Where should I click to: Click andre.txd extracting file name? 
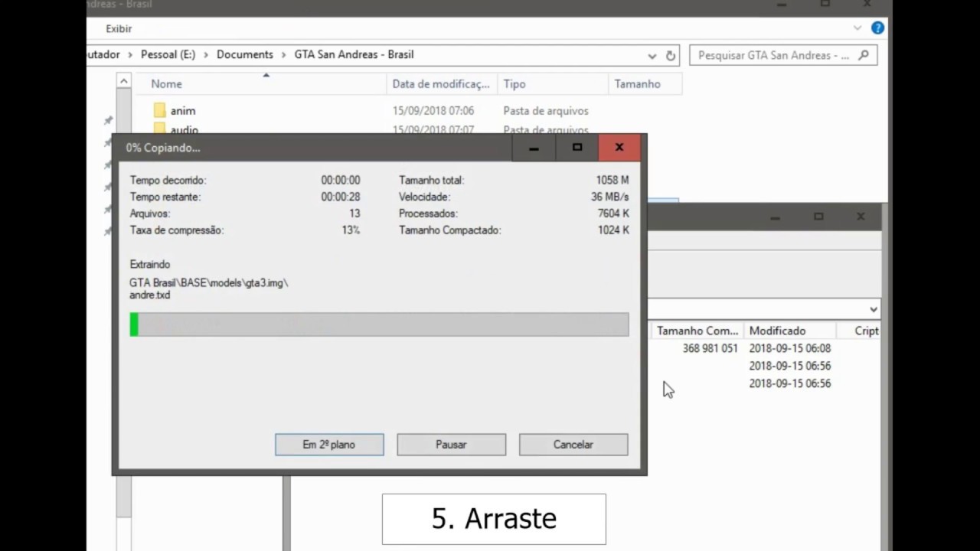pos(150,295)
